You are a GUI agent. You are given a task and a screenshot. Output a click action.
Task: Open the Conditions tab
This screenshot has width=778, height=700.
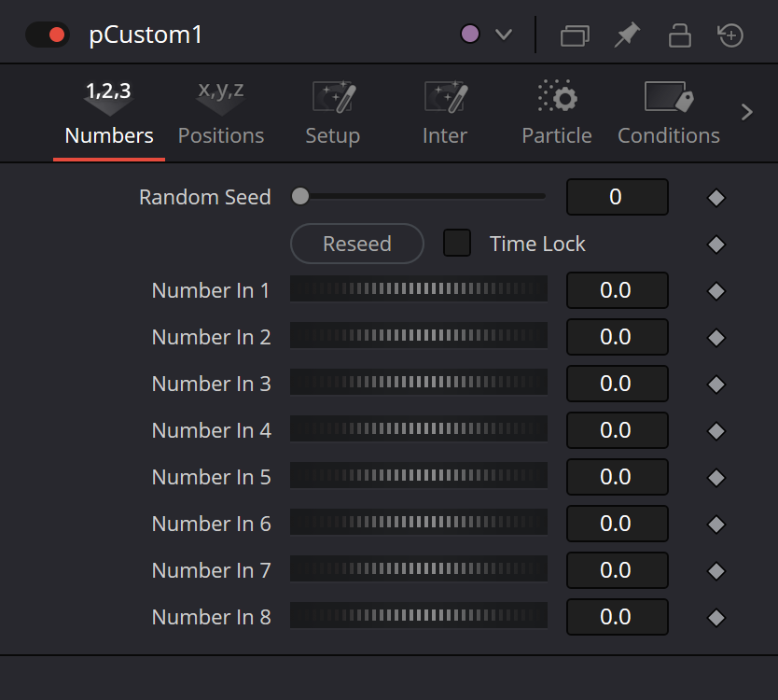click(669, 114)
